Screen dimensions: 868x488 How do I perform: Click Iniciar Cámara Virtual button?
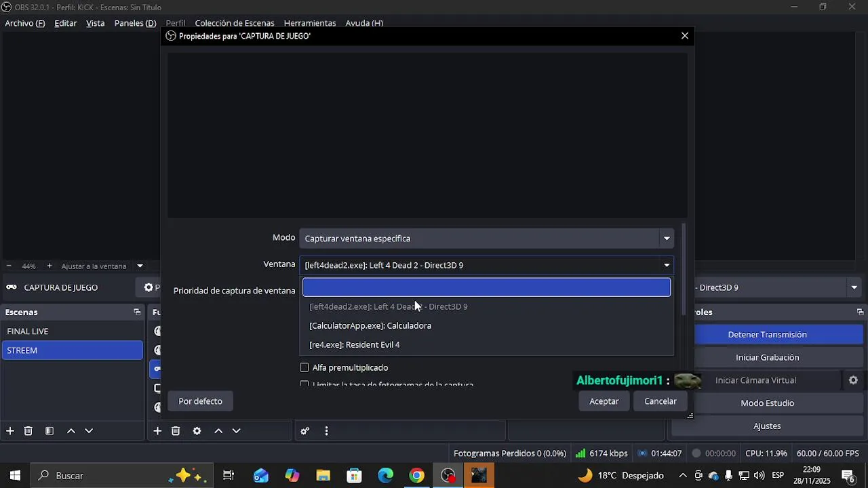click(x=756, y=380)
